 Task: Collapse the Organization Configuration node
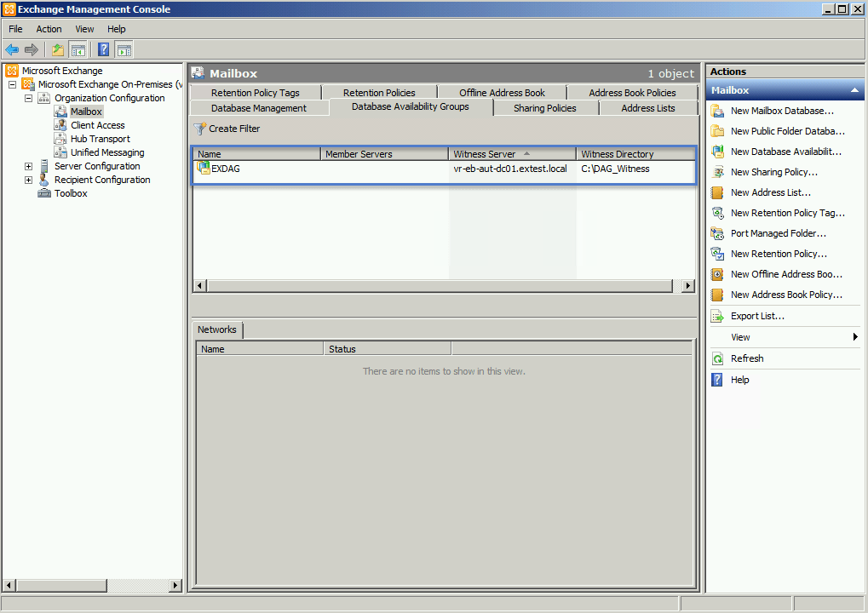pyautogui.click(x=28, y=98)
